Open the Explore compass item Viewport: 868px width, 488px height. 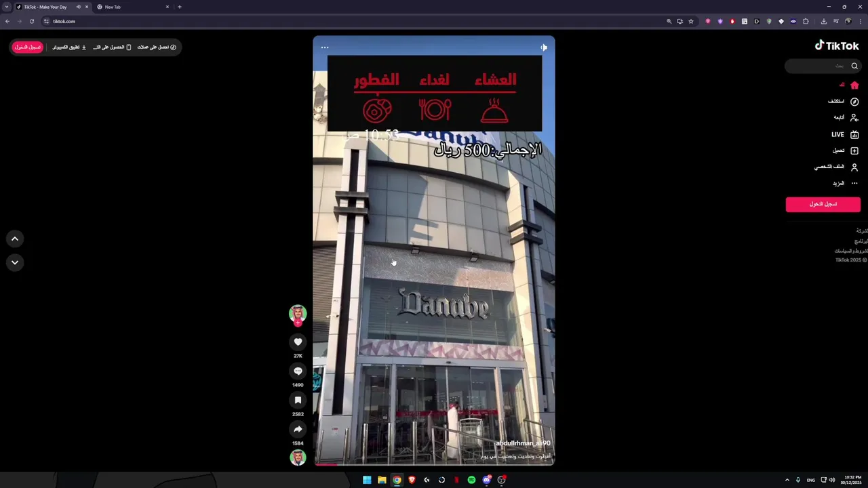pyautogui.click(x=844, y=102)
